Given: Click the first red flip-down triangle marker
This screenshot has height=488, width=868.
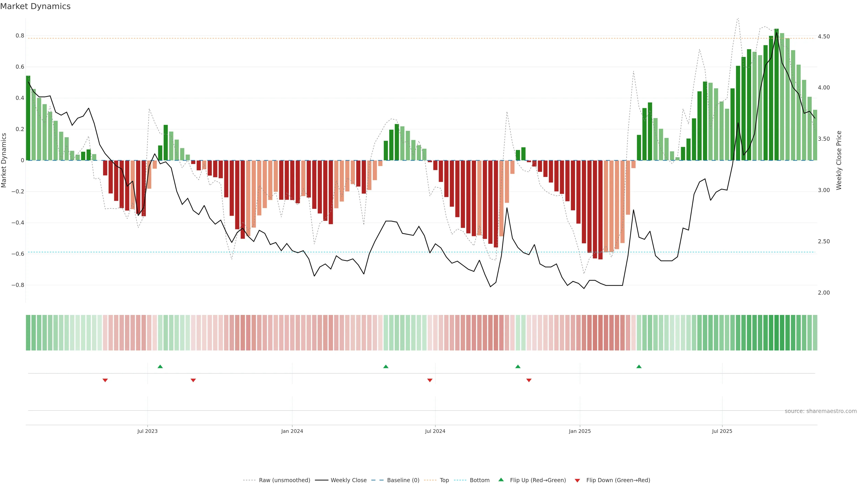Looking at the screenshot, I should pyautogui.click(x=105, y=380).
